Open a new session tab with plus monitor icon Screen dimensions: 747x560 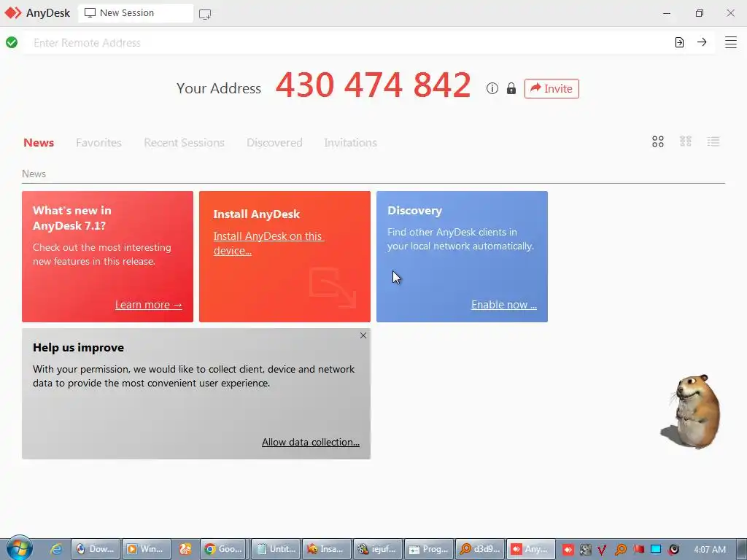click(205, 15)
